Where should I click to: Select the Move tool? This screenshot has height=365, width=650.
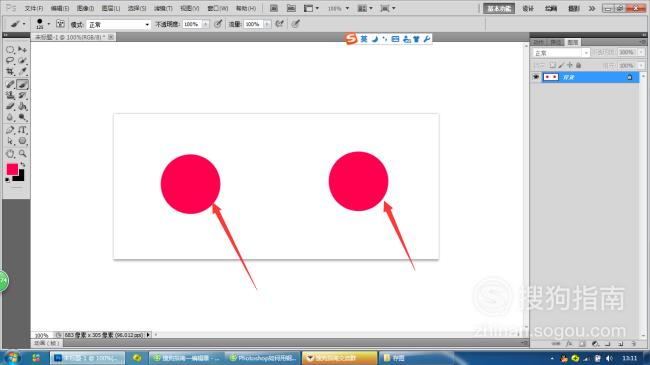click(x=22, y=50)
